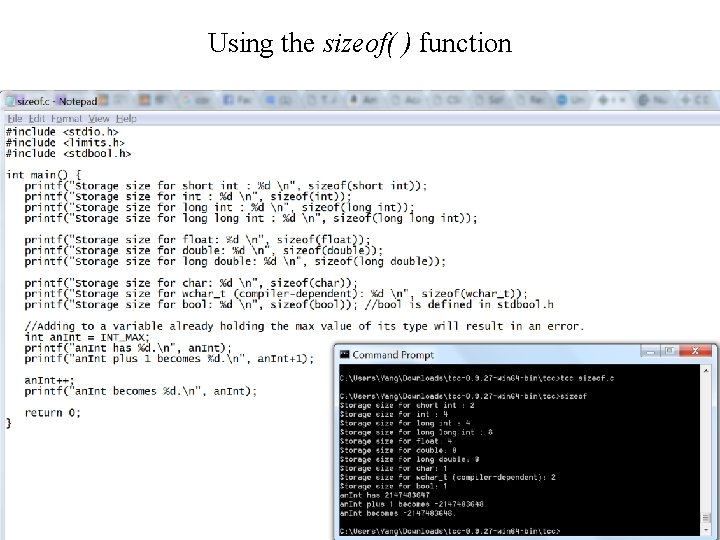Viewport: 720px width, 540px height.
Task: Click the Notepad icon in sizeof.c title bar
Action: coord(11,101)
